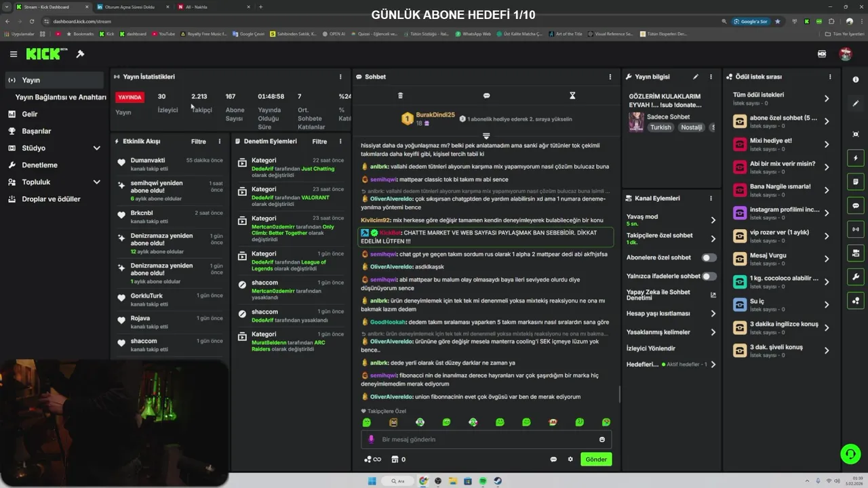Click Filtre in Etkinlik Akışı panel
The width and height of the screenshot is (868, 488).
[x=199, y=141]
